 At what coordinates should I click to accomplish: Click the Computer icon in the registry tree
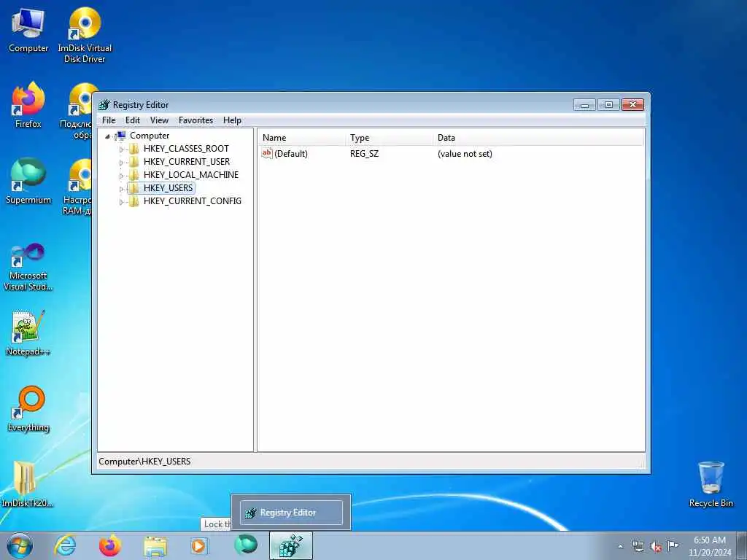120,136
